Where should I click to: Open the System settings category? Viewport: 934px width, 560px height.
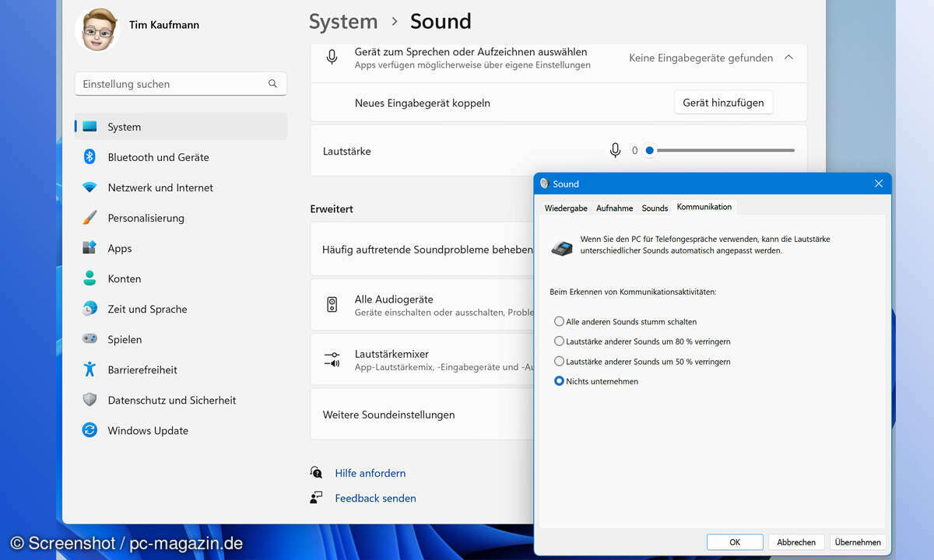pyautogui.click(x=181, y=127)
